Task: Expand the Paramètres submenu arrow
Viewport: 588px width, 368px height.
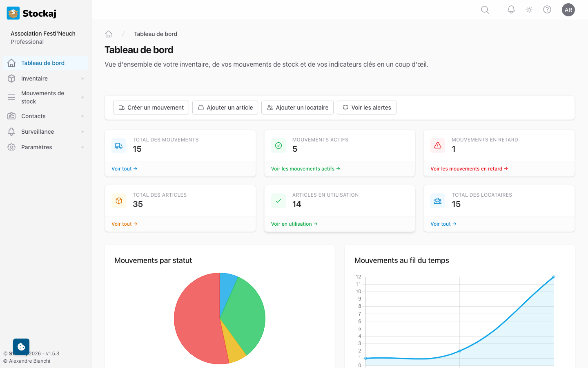Action: (82, 147)
